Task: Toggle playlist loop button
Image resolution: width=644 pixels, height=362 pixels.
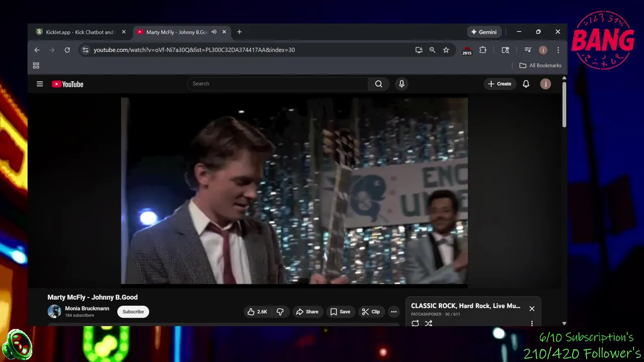Action: [415, 323]
